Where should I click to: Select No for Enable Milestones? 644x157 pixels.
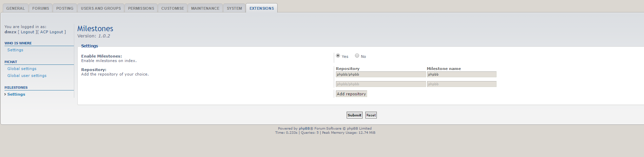point(357,55)
